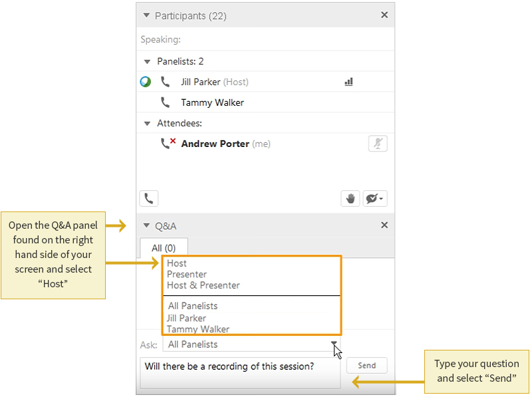The image size is (532, 397).
Task: Click the disconnected phone icon by Andrew Porter
Action: (x=168, y=143)
